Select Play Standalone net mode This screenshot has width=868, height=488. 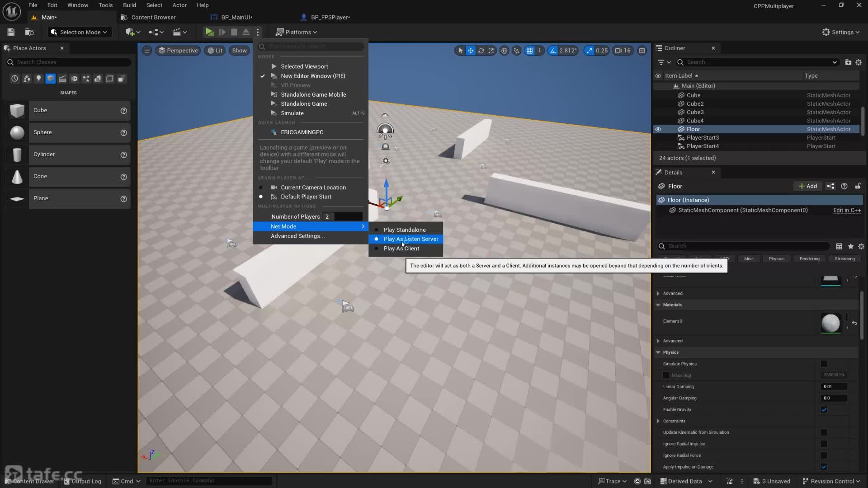(x=406, y=230)
